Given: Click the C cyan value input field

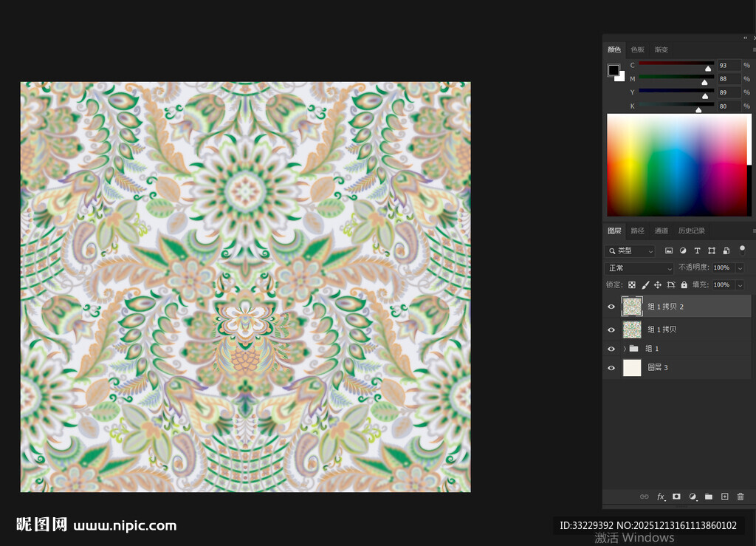Looking at the screenshot, I should 728,66.
